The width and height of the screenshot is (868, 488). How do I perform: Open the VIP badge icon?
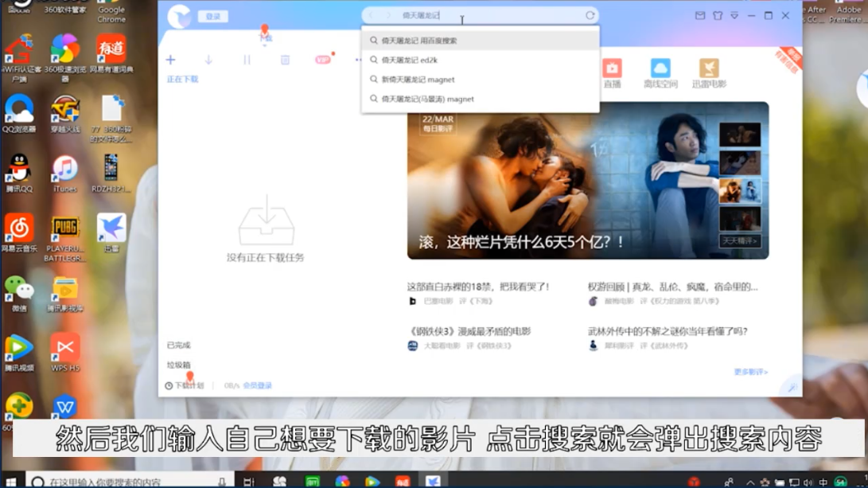click(323, 60)
